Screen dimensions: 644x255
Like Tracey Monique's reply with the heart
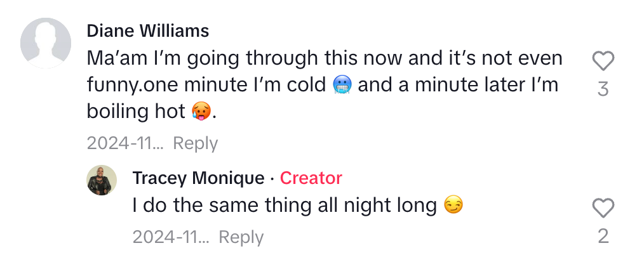pos(603,208)
